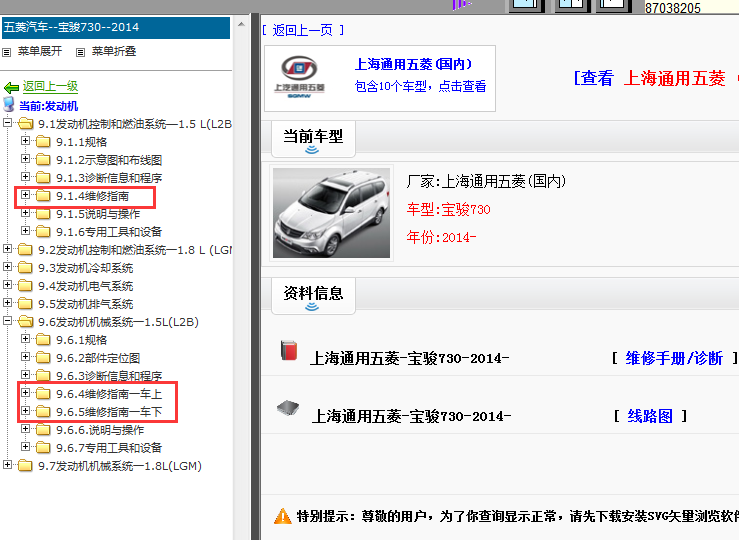Click the 资料信息 tab header
The width and height of the screenshot is (739, 540).
(x=313, y=295)
